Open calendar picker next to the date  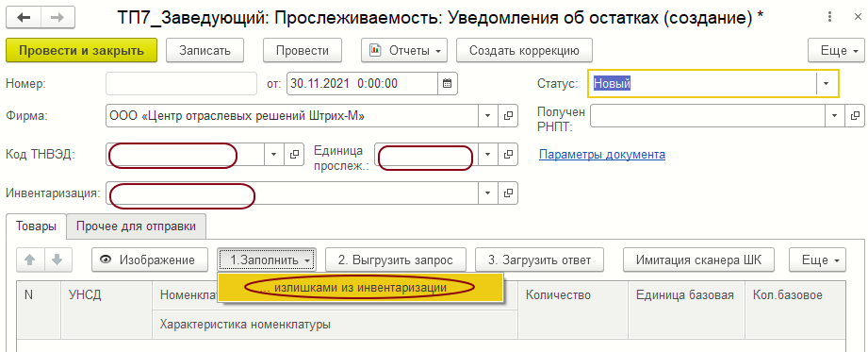[x=448, y=84]
